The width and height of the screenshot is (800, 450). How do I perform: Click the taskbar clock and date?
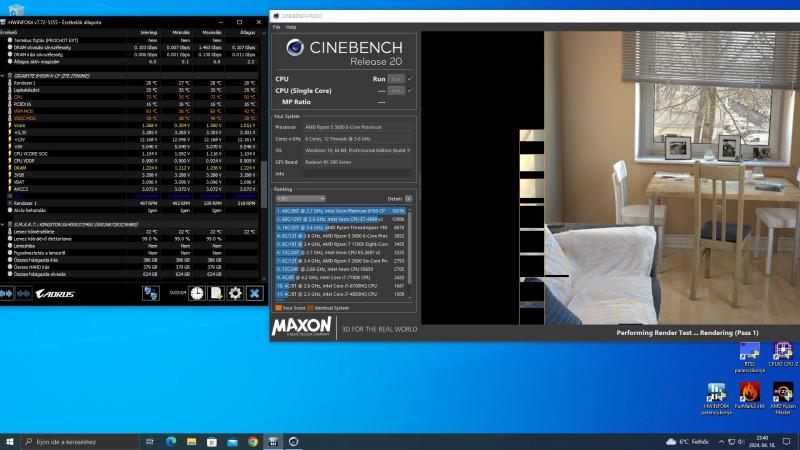coord(762,441)
